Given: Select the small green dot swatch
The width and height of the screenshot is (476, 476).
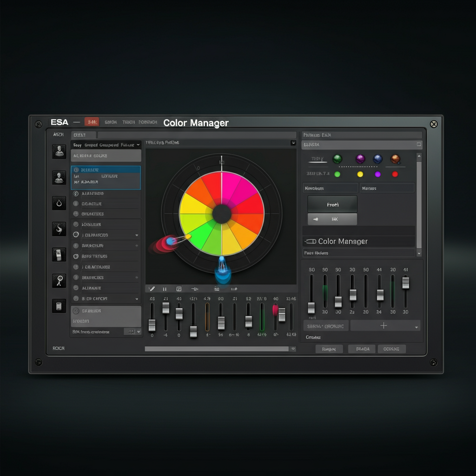Looking at the screenshot, I should click(x=337, y=174).
